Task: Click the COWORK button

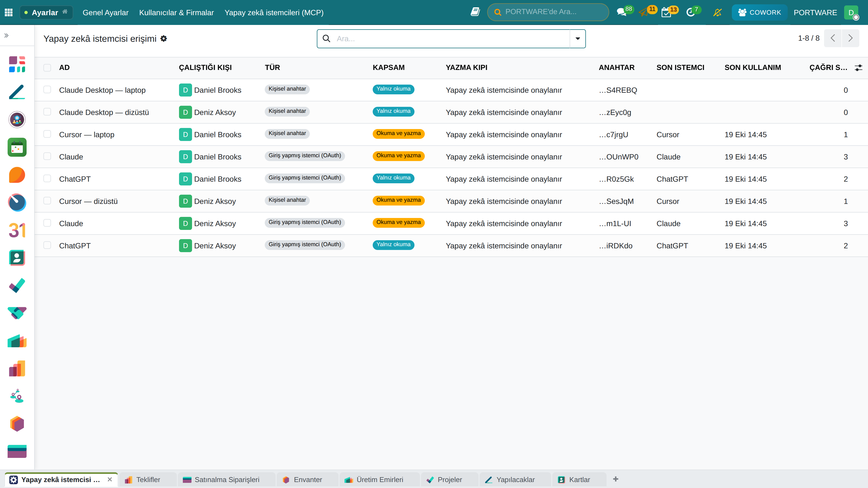Action: tap(759, 12)
